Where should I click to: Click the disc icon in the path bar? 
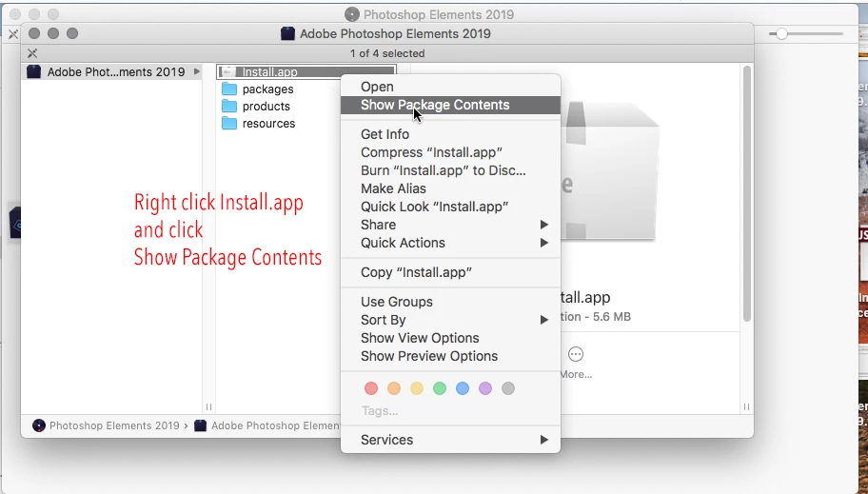tap(39, 425)
